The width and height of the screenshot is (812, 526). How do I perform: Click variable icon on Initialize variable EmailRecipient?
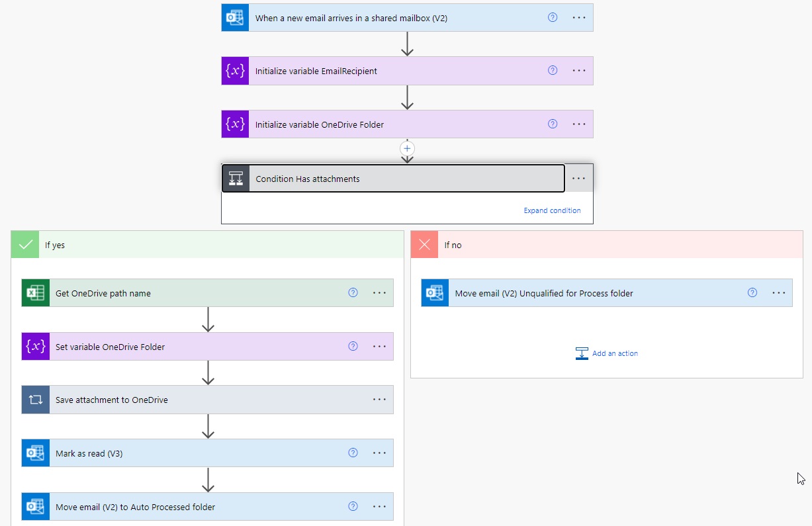tap(235, 71)
